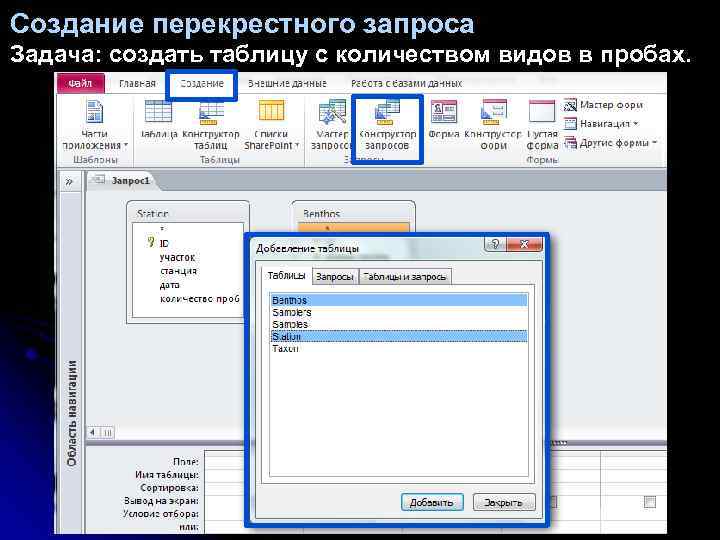Open Конструктор запросов
This screenshot has height=540, width=720.
pyautogui.click(x=387, y=125)
